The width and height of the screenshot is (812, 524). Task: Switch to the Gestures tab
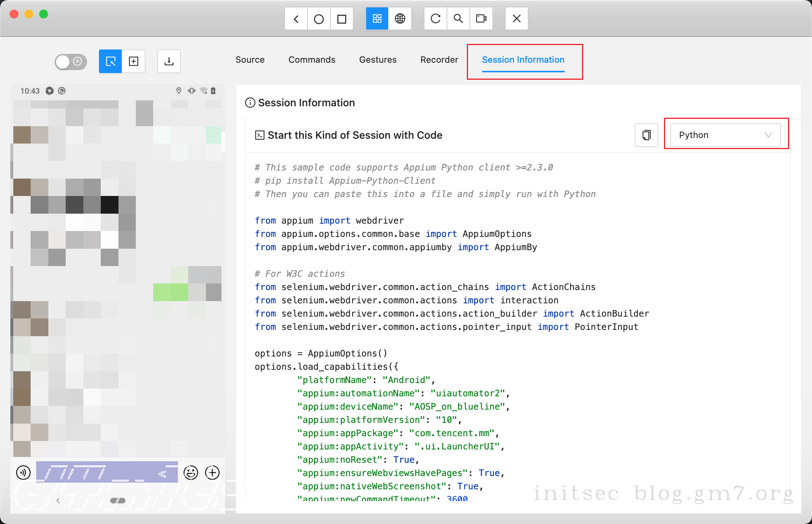[378, 60]
